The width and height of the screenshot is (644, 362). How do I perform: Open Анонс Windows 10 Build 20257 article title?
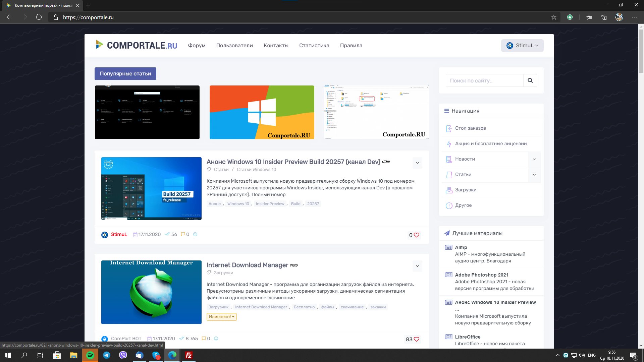(x=293, y=162)
